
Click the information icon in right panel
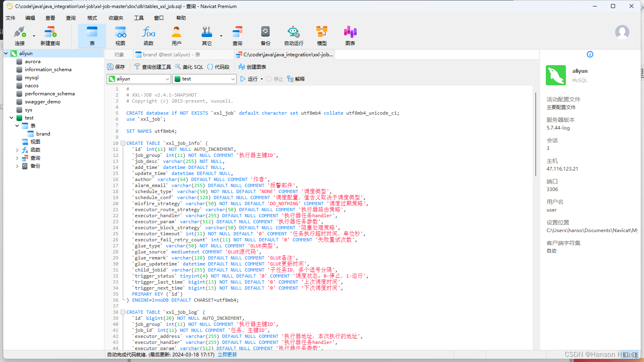[590, 54]
